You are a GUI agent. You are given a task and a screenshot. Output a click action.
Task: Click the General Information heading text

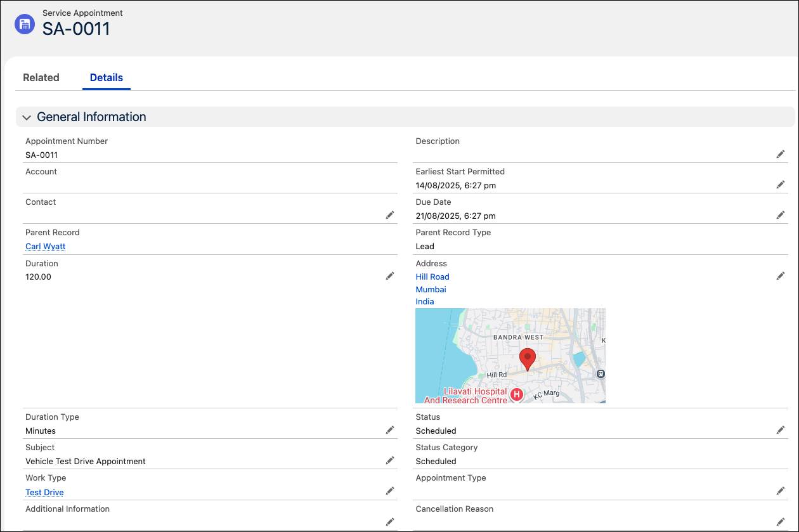[x=91, y=117]
